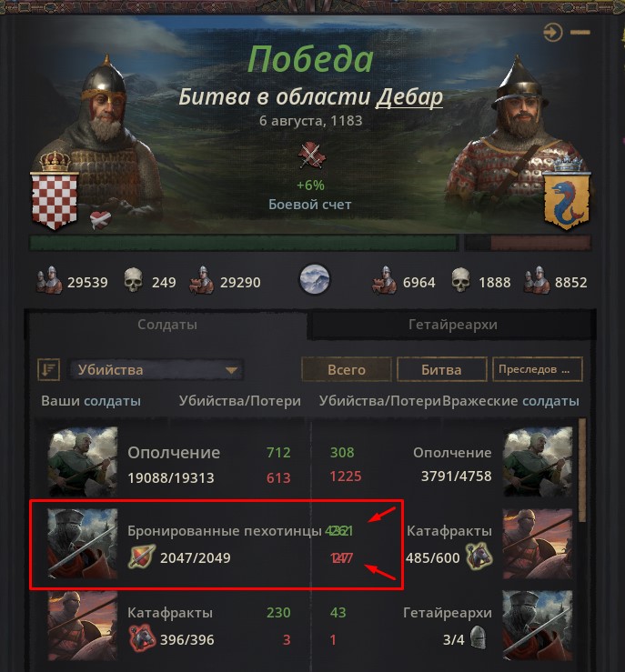This screenshot has height=672, width=625.
Task: Toggle the sort order button
Action: 48,369
